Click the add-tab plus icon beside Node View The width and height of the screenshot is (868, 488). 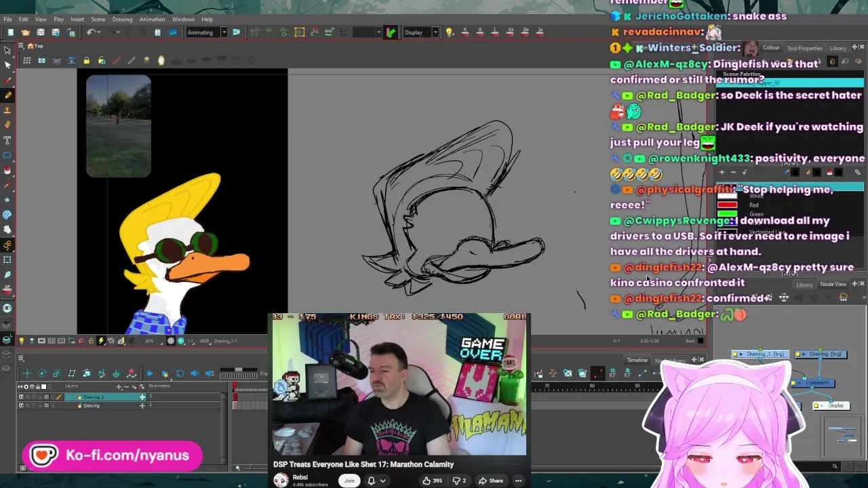click(853, 284)
